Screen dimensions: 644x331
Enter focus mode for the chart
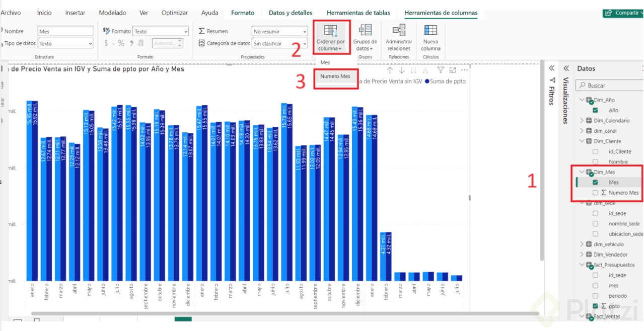tap(453, 70)
